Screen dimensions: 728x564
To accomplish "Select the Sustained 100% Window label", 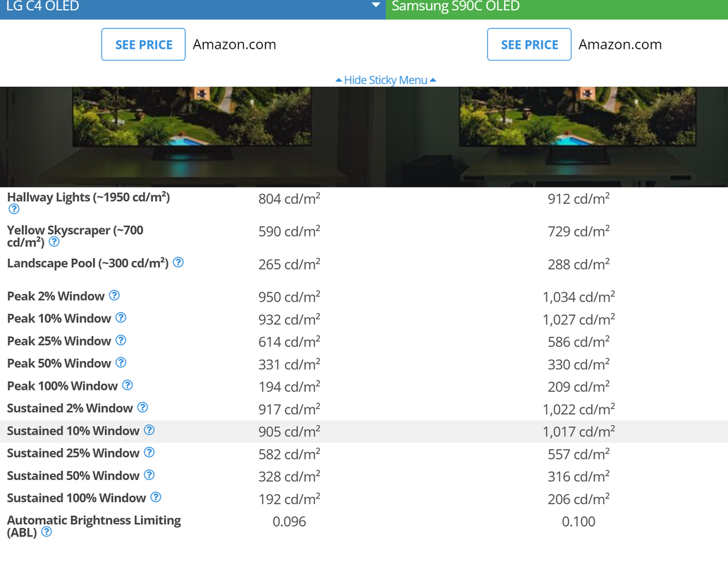I will (77, 498).
